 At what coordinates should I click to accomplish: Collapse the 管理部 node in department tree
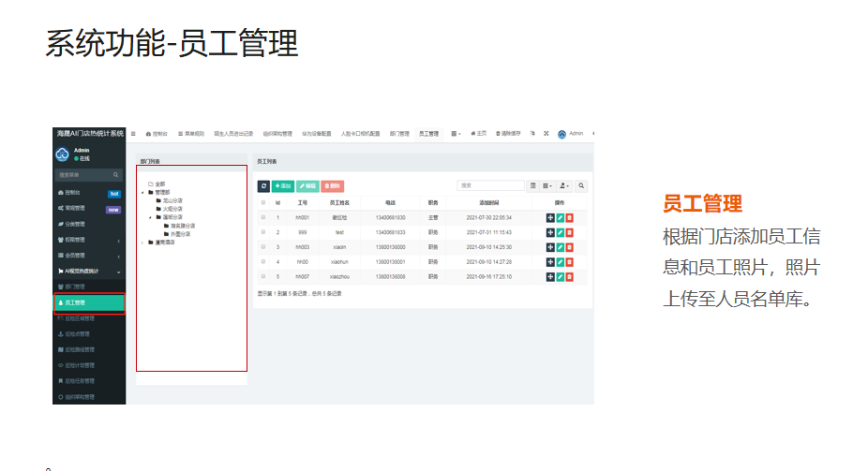click(x=142, y=192)
